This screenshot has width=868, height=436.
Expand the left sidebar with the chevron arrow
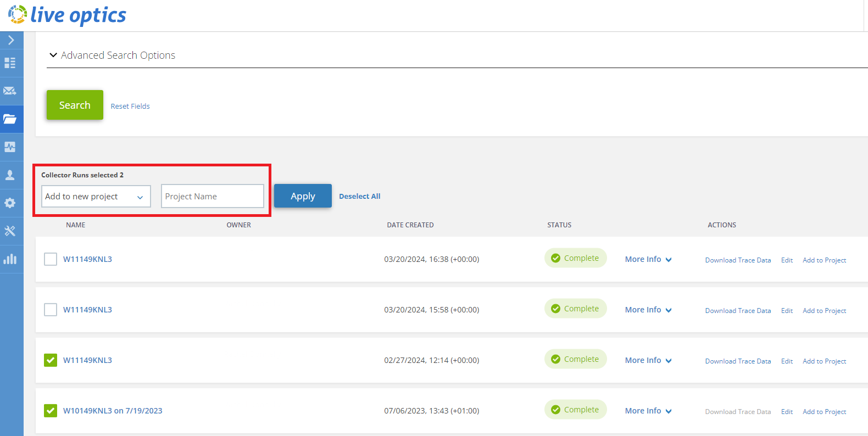click(11, 40)
